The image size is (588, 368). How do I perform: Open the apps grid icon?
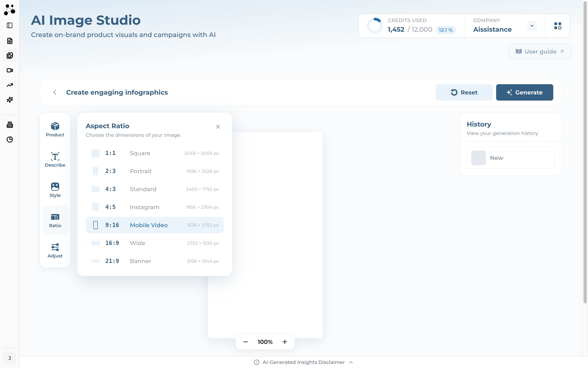pos(558,26)
